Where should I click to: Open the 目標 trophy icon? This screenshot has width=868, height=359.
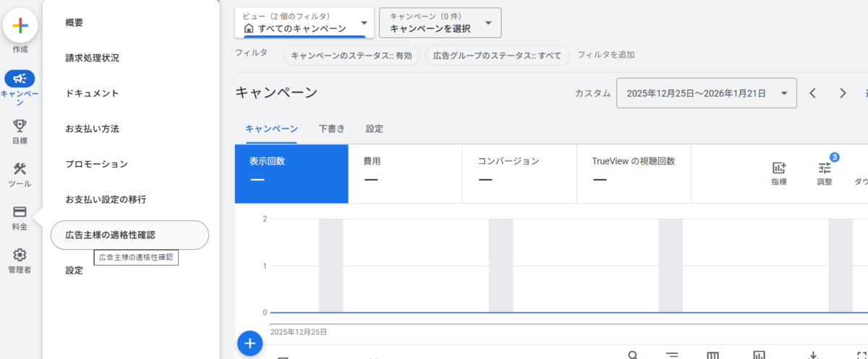20,126
